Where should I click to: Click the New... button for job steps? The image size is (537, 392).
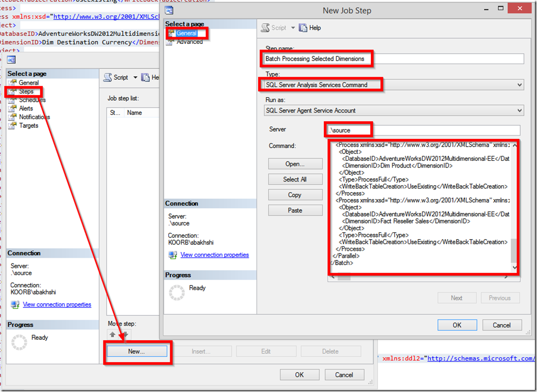[x=137, y=351]
